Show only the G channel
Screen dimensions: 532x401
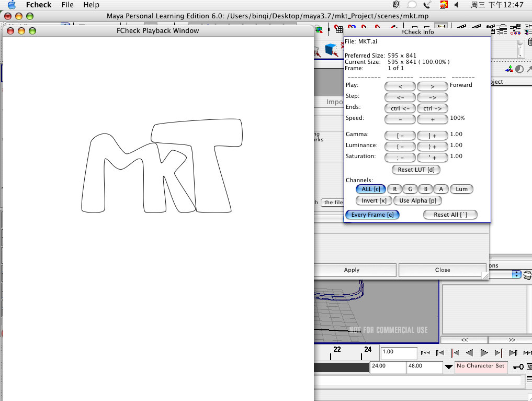tap(410, 189)
